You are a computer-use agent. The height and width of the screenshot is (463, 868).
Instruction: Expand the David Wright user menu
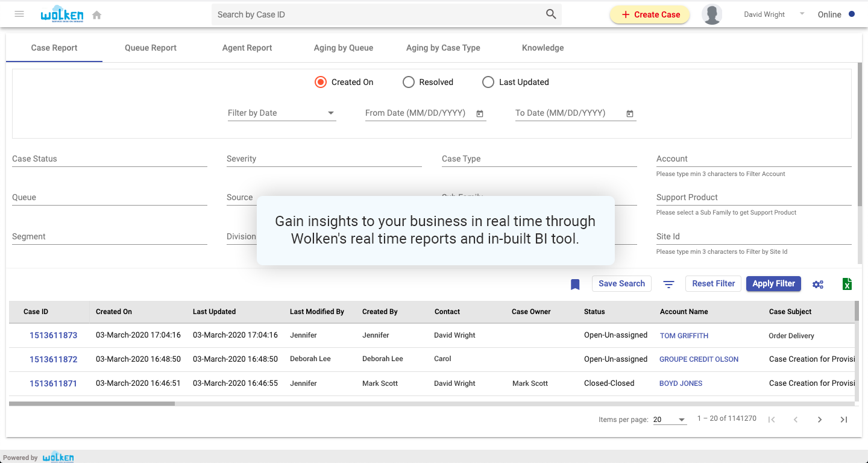(x=802, y=14)
